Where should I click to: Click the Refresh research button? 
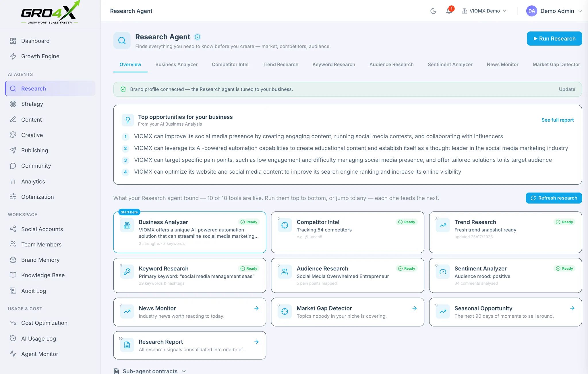click(x=554, y=198)
